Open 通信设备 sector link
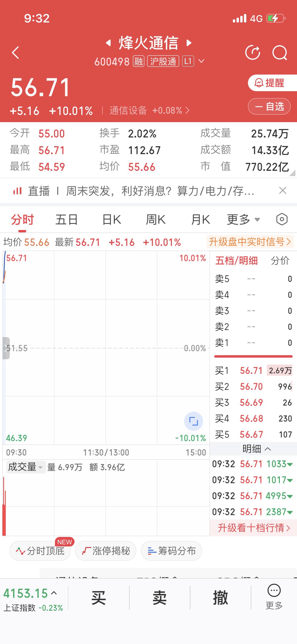Screen dimensions: 297x644 [149, 111]
